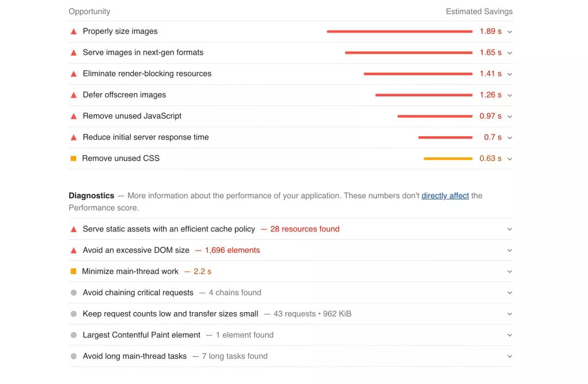The height and width of the screenshot is (384, 588).
Task: Click gray circle beside Avoid chaining critical requests
Action: 73,293
